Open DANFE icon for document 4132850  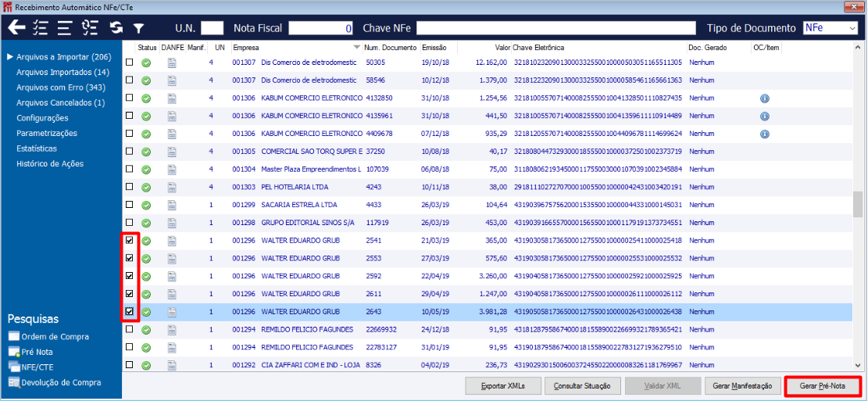(172, 98)
